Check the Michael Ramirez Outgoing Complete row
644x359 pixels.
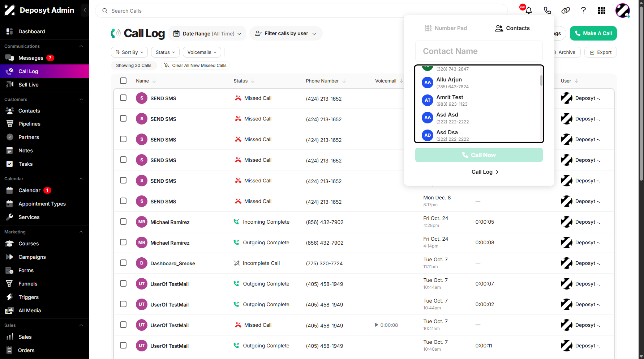(x=123, y=242)
